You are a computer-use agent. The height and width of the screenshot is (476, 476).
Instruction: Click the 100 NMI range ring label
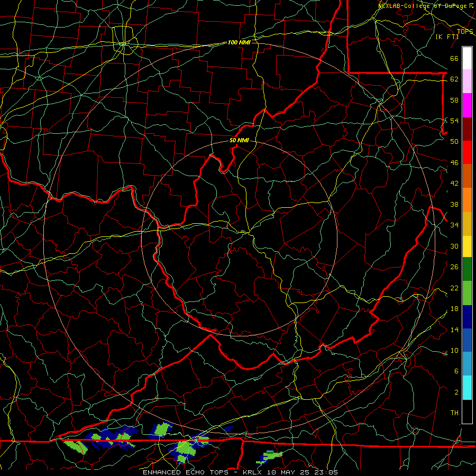239,42
